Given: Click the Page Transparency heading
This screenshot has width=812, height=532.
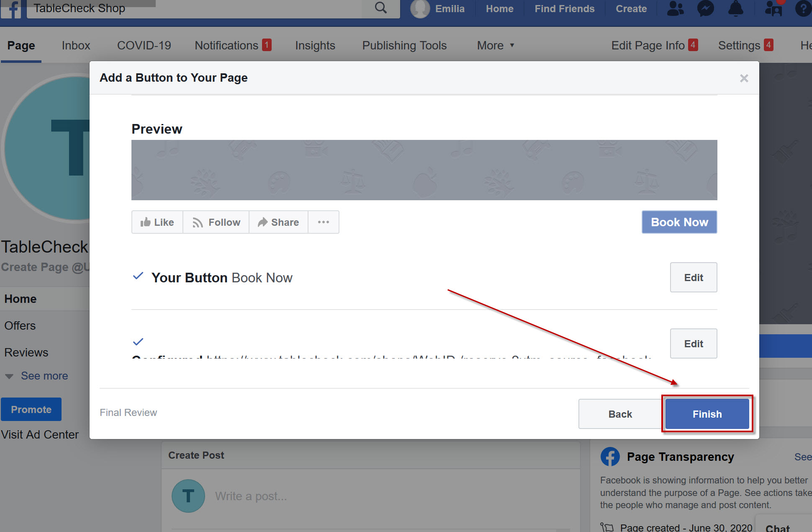Looking at the screenshot, I should 680,457.
